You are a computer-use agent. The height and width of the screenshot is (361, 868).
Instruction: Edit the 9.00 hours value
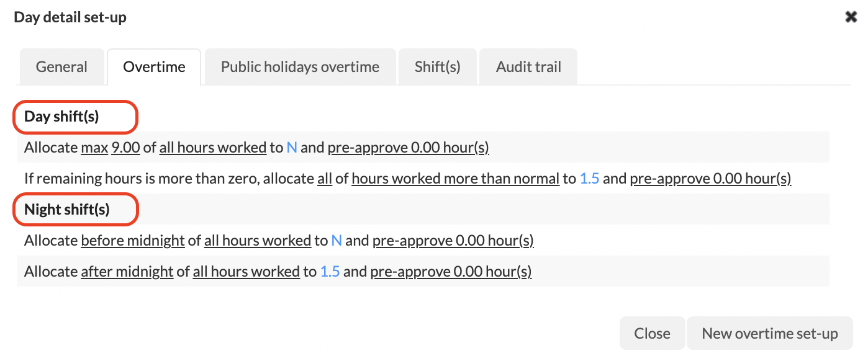point(125,148)
